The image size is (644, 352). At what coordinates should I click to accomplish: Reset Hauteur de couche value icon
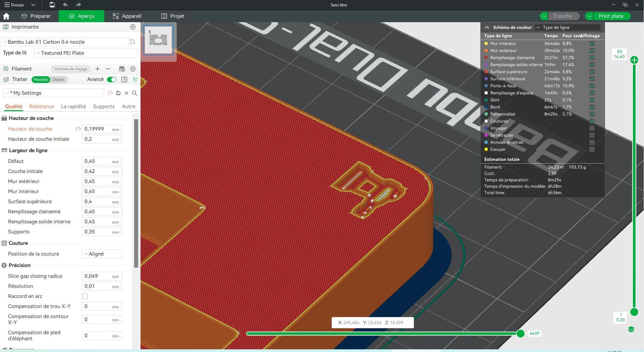click(x=78, y=129)
